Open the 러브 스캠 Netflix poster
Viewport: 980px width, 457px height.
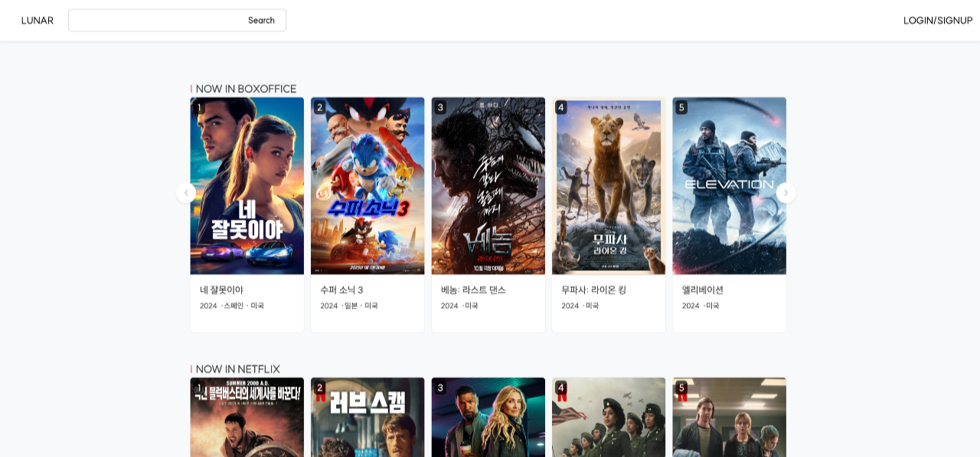coord(367,417)
